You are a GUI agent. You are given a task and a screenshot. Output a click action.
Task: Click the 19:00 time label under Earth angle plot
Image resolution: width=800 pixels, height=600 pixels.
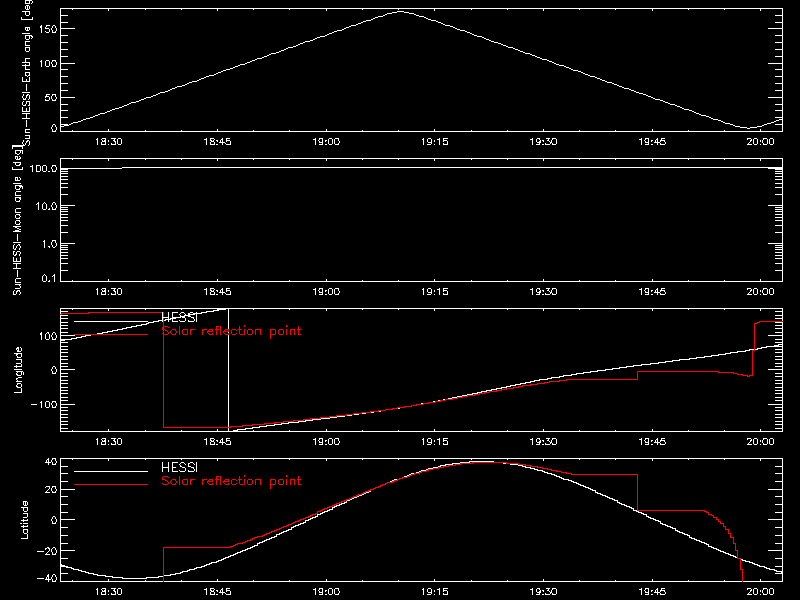326,141
